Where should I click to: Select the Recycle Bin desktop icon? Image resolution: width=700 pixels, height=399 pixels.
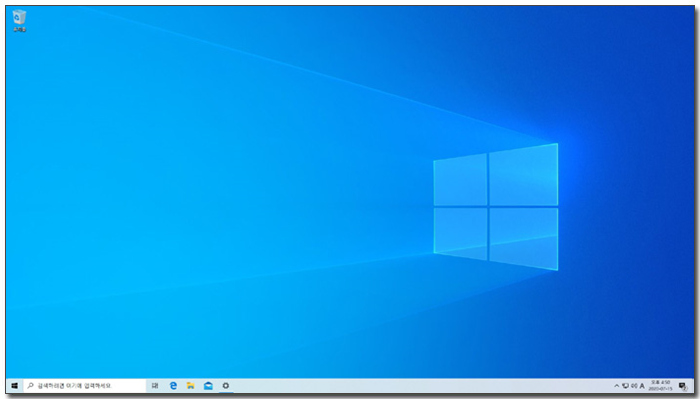[x=19, y=21]
